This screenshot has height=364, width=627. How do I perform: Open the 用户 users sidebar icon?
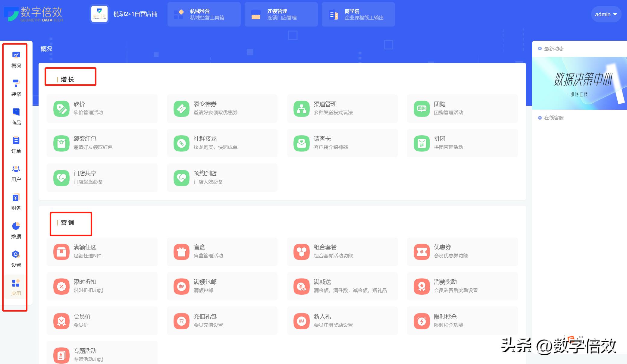point(16,172)
